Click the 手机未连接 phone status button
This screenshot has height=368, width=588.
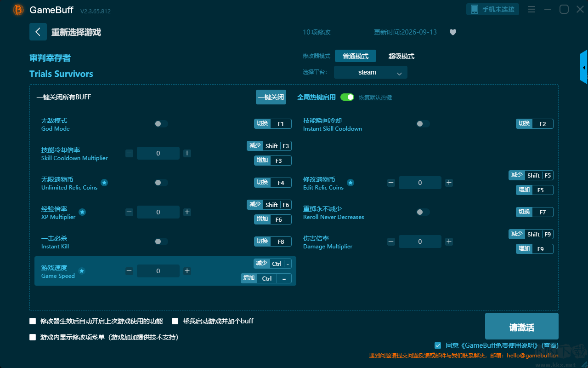[x=493, y=9]
